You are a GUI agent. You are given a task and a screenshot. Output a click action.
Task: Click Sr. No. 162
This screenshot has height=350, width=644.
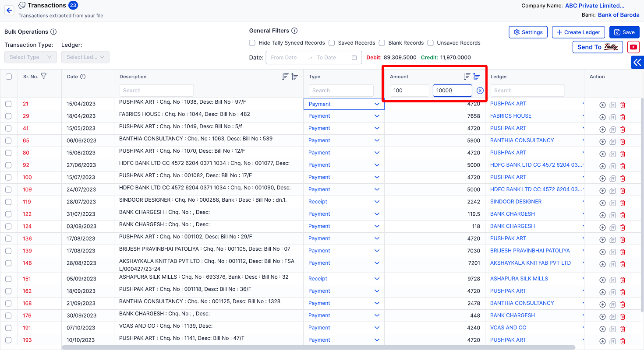coord(27,291)
